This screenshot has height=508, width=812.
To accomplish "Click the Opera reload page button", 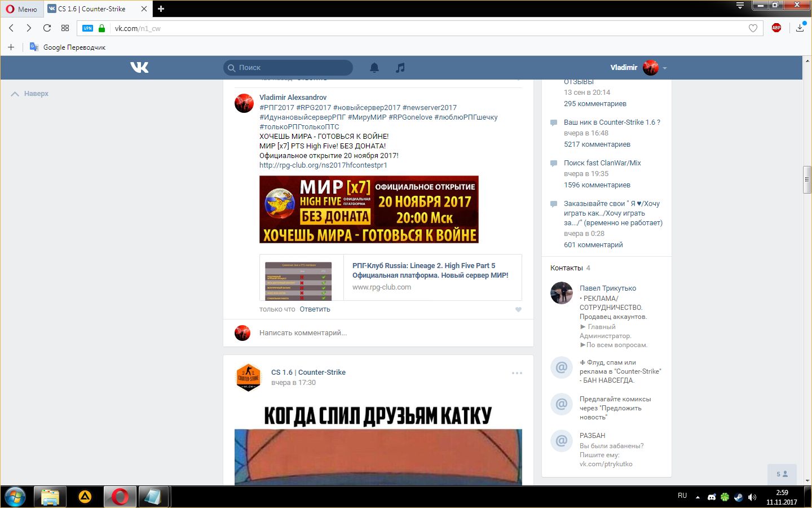I will click(47, 28).
